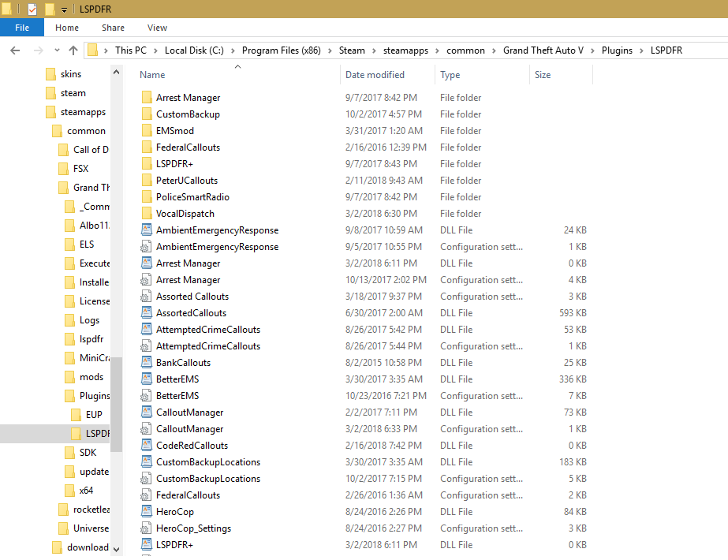Screen dimensions: 728x560
Task: Sort by the Size column header
Action: (x=561, y=75)
